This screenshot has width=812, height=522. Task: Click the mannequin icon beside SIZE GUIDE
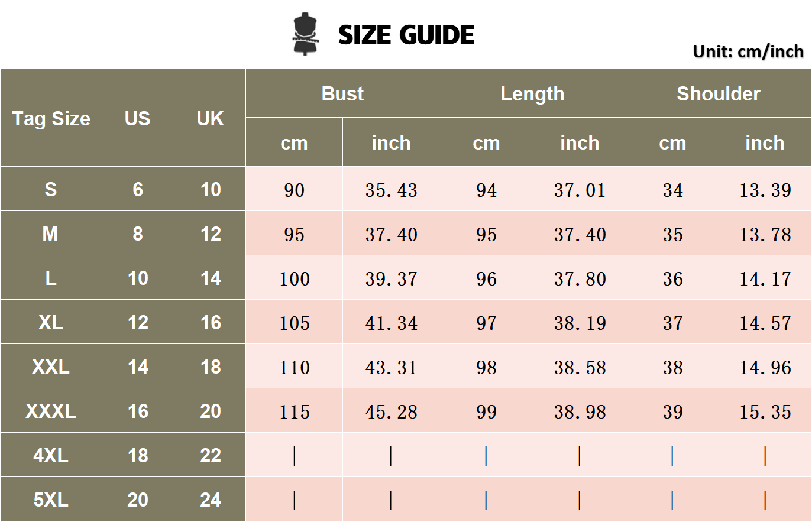click(x=306, y=34)
